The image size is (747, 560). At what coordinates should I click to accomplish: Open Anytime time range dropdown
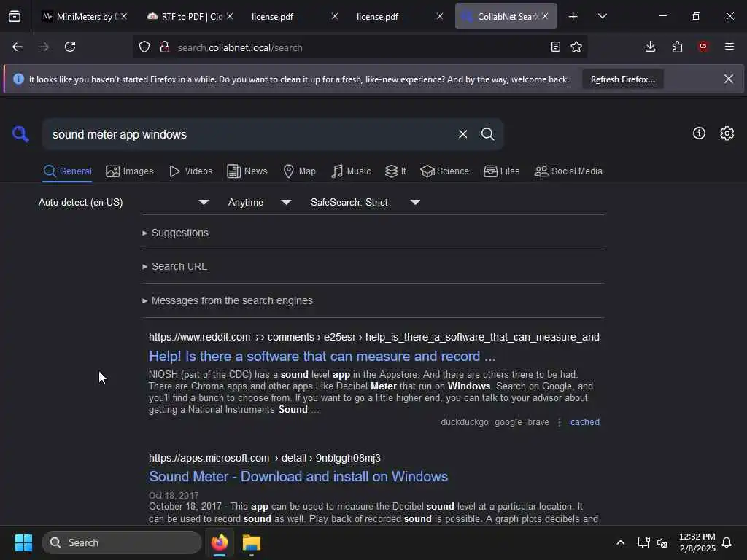click(260, 203)
